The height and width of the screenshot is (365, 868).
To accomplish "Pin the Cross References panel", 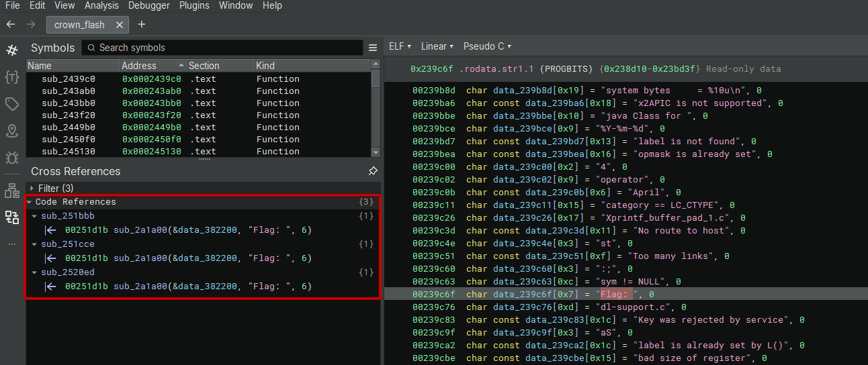I will tap(373, 171).
